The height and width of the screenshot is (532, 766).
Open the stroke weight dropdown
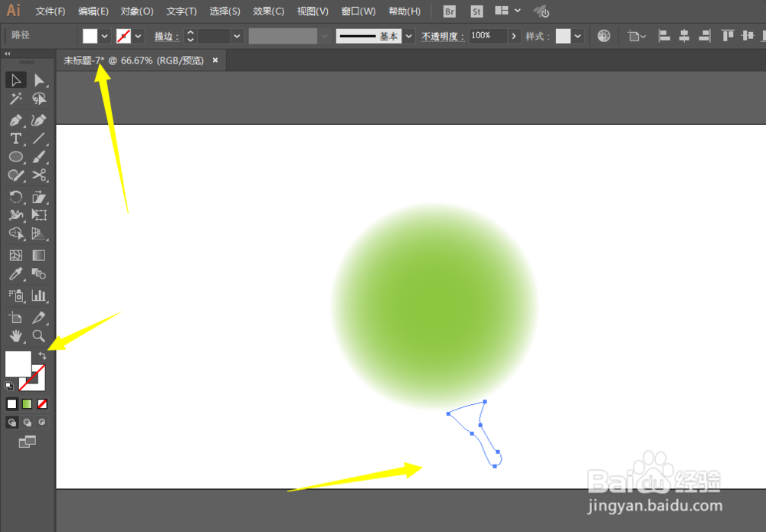click(237, 36)
